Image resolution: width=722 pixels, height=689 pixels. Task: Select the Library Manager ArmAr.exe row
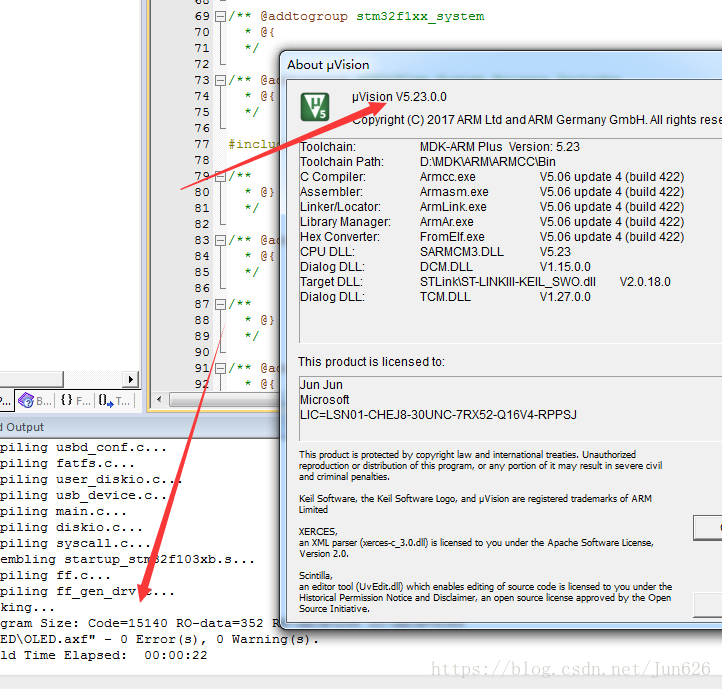tap(492, 222)
